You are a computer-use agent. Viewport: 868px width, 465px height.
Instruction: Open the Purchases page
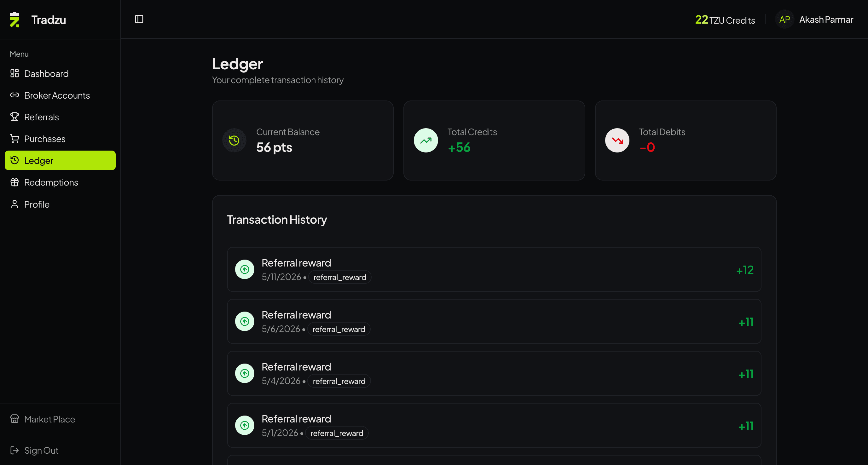point(60,139)
